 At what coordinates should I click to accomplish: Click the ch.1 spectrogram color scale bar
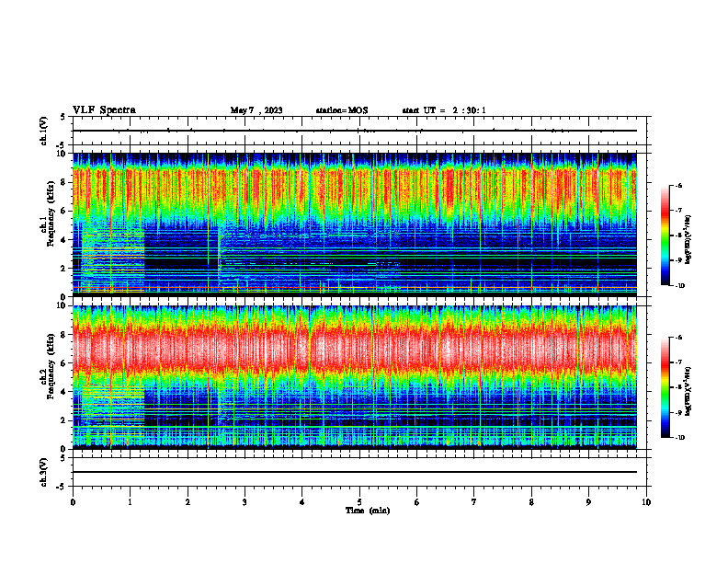click(x=665, y=236)
